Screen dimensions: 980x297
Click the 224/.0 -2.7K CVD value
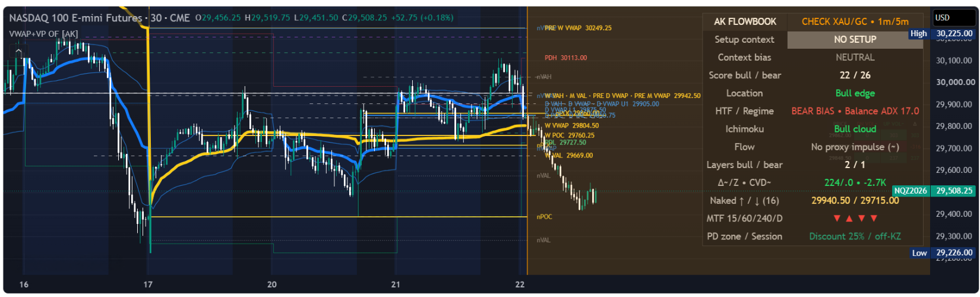(x=855, y=182)
